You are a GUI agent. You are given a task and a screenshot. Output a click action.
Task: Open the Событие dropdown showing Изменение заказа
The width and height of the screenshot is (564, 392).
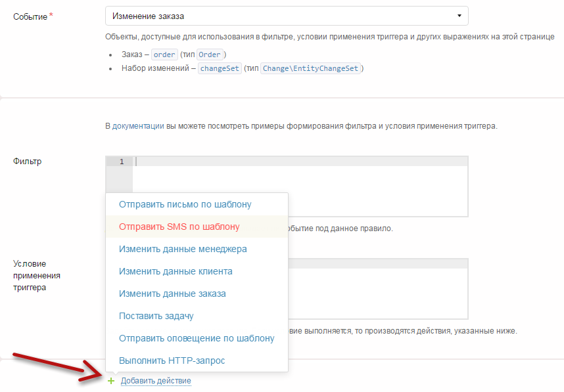(x=287, y=15)
